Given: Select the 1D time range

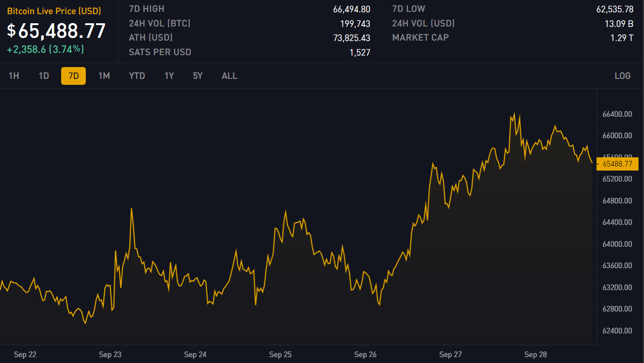Looking at the screenshot, I should tap(44, 76).
